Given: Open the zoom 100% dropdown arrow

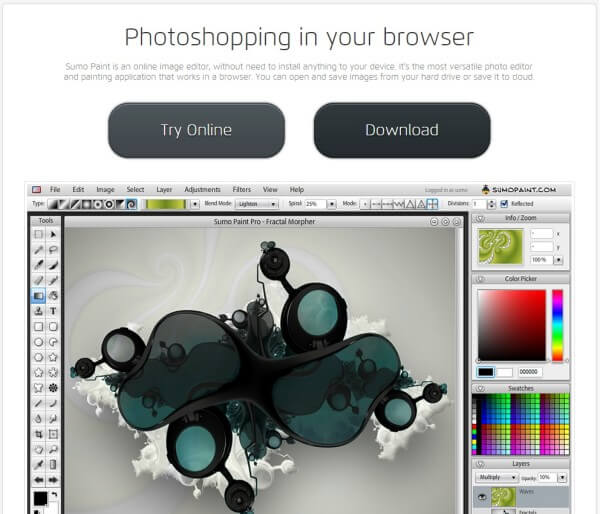Looking at the screenshot, I should 558,260.
